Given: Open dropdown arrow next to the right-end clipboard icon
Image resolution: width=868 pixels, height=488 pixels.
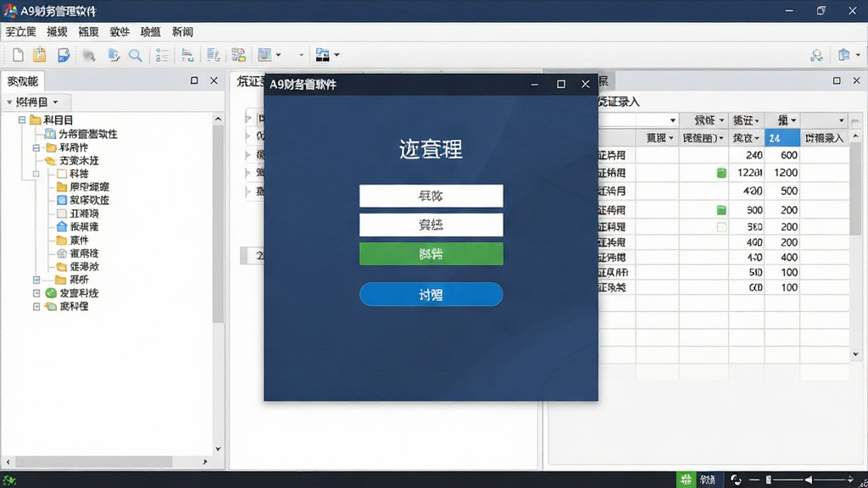Looking at the screenshot, I should pyautogui.click(x=858, y=55).
